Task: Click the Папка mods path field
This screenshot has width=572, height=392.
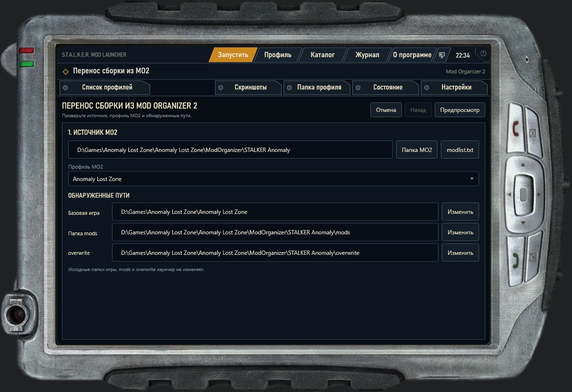Action: [275, 232]
